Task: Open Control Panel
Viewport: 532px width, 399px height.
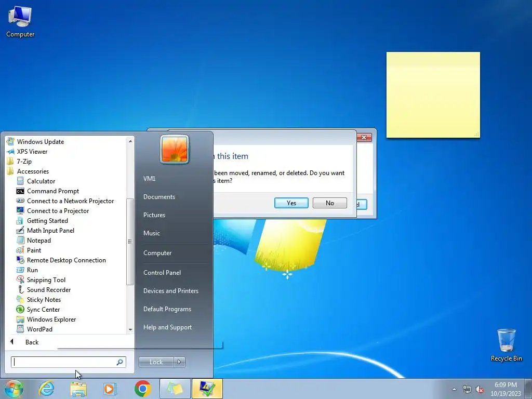Action: pyautogui.click(x=162, y=272)
